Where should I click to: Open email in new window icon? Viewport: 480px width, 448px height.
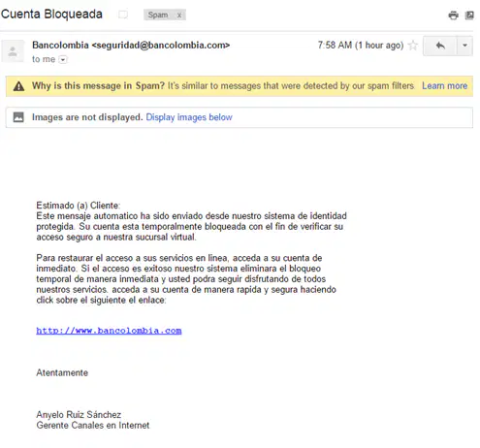(x=469, y=16)
